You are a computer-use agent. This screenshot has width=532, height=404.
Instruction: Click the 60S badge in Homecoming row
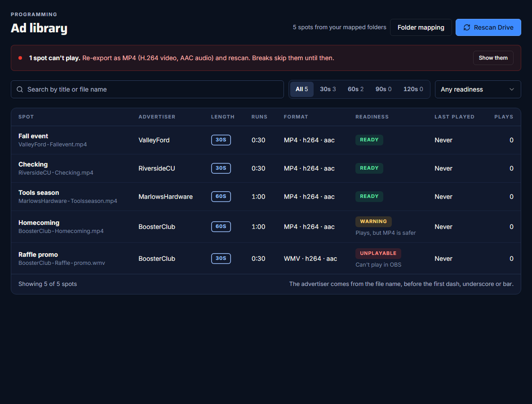pos(221,227)
